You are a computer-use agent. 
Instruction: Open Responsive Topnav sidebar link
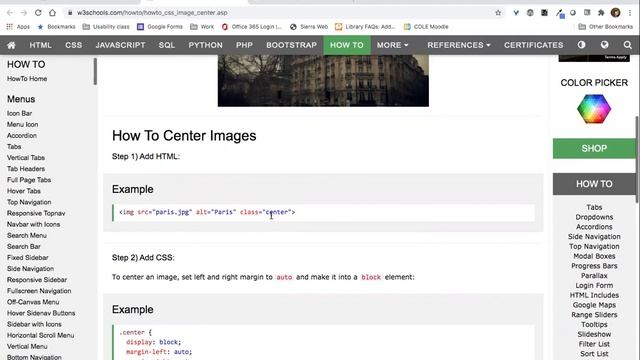tap(36, 213)
